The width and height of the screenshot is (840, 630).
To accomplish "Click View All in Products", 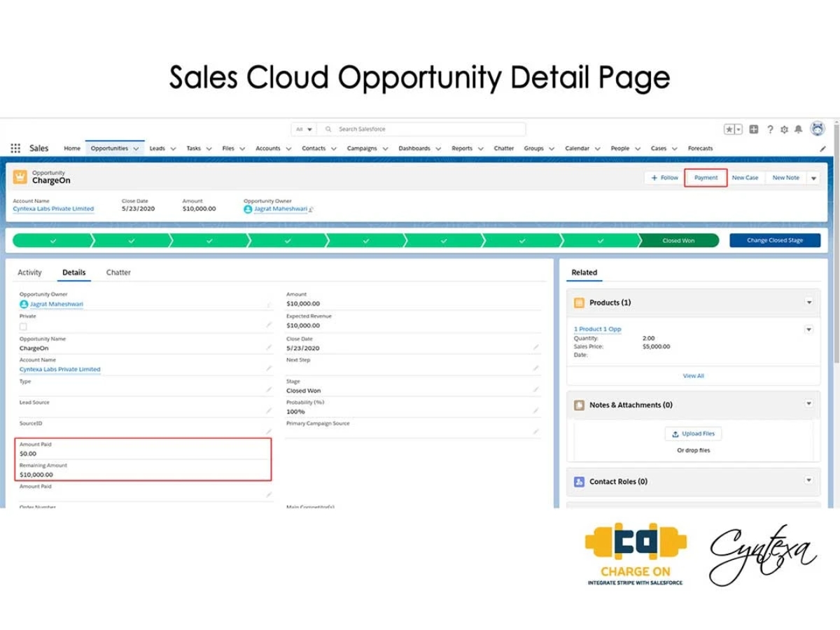I will [694, 376].
